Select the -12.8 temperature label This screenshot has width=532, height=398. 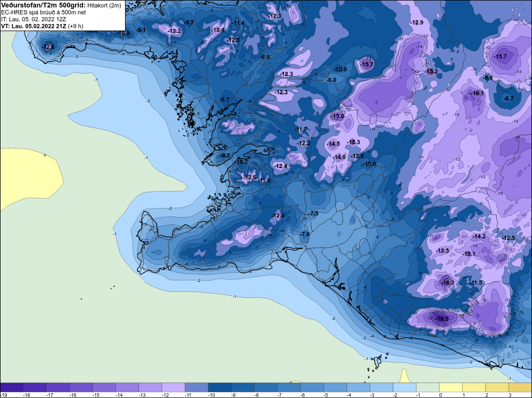point(357,156)
